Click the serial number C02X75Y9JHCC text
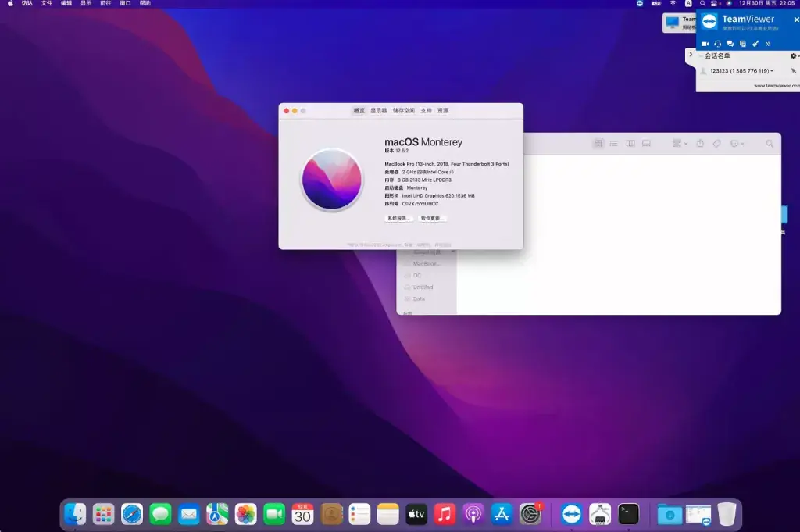This screenshot has width=800, height=532. click(420, 204)
